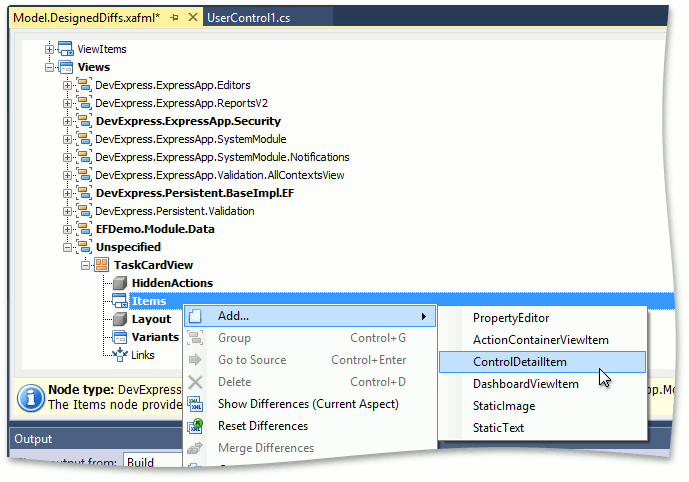Click the Unspecified node icon
The image size is (689, 482).
(83, 247)
